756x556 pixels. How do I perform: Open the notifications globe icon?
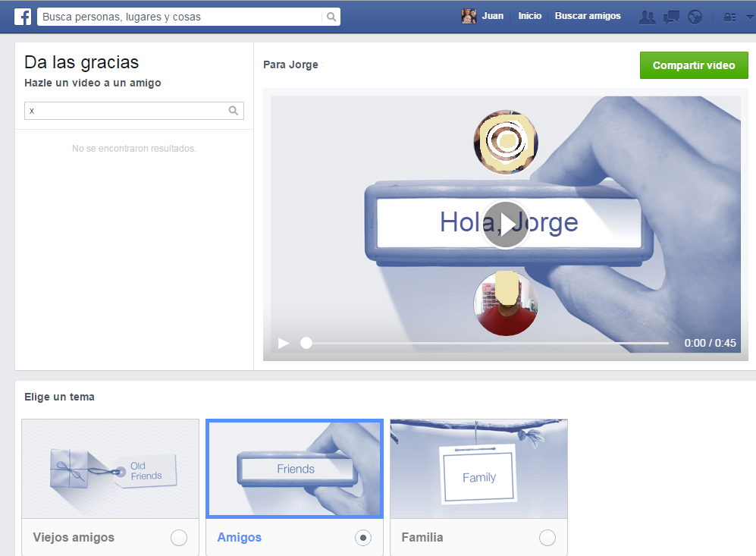(695, 17)
